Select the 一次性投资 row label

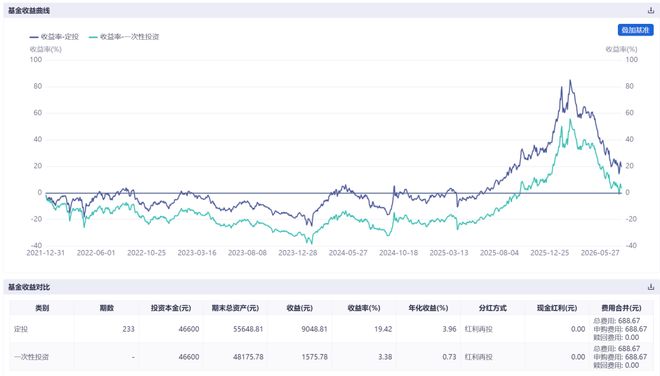[x=31, y=357]
